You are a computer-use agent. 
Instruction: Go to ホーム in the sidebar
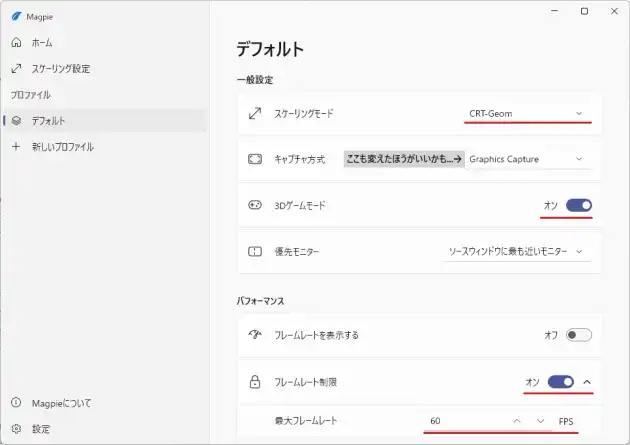[x=41, y=43]
